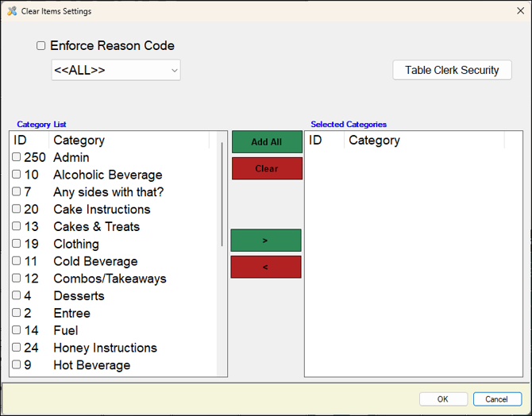Click the green move-right arrow button
This screenshot has height=416, width=532.
pyautogui.click(x=266, y=241)
